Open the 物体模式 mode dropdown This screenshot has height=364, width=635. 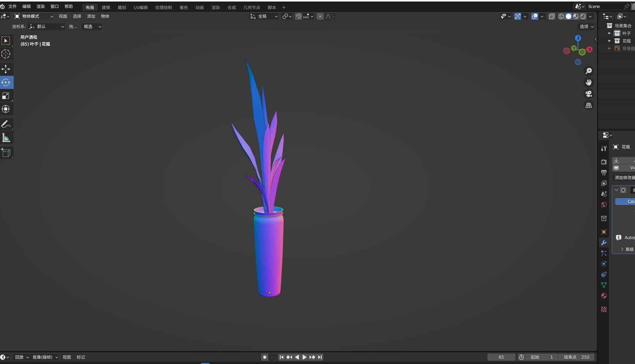33,16
